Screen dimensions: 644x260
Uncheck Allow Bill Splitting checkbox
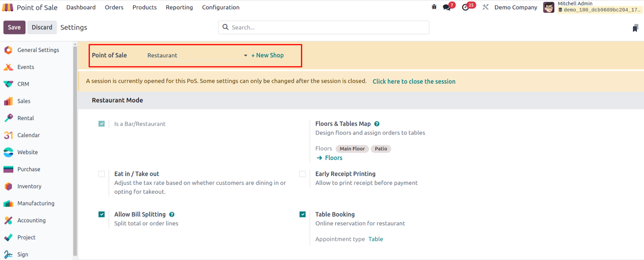coord(101,215)
